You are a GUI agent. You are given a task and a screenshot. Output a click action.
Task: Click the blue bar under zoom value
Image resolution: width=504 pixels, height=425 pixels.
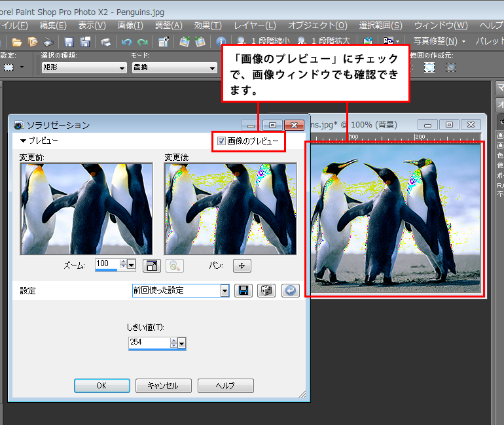click(106, 270)
